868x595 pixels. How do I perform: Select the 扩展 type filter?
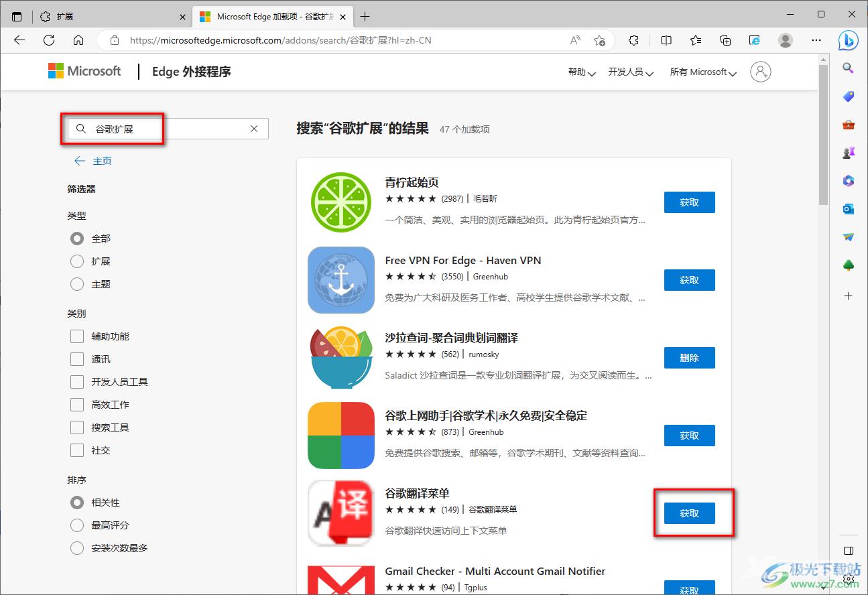point(77,261)
